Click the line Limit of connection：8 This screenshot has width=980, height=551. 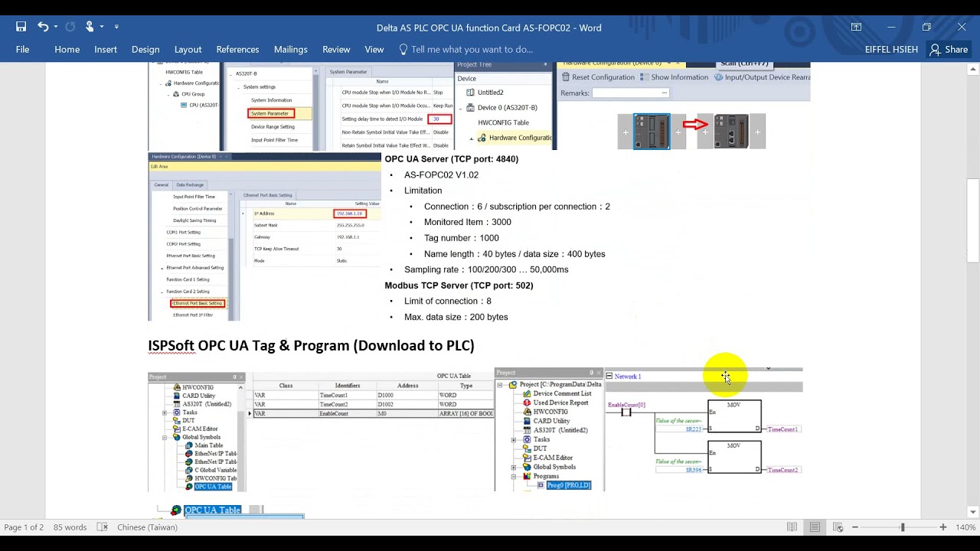(x=448, y=302)
